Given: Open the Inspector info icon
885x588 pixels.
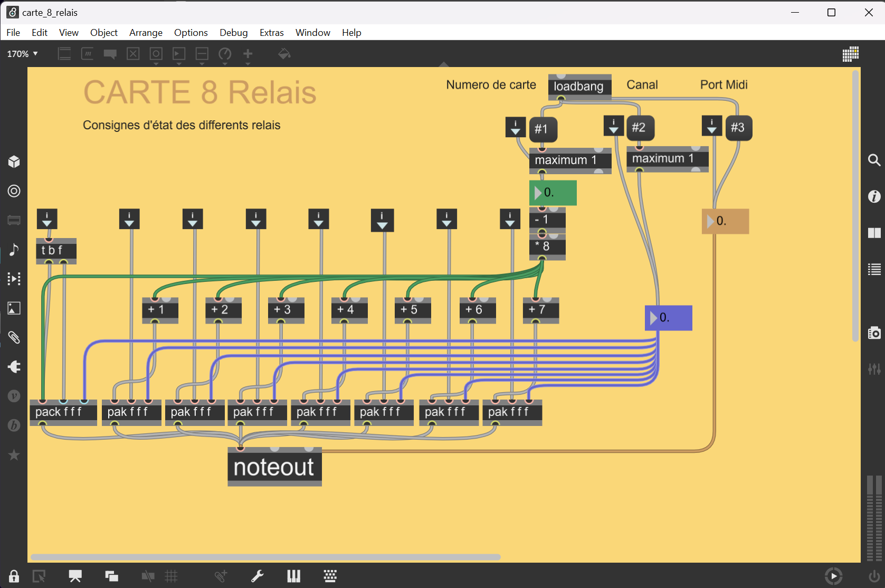Looking at the screenshot, I should pos(874,196).
